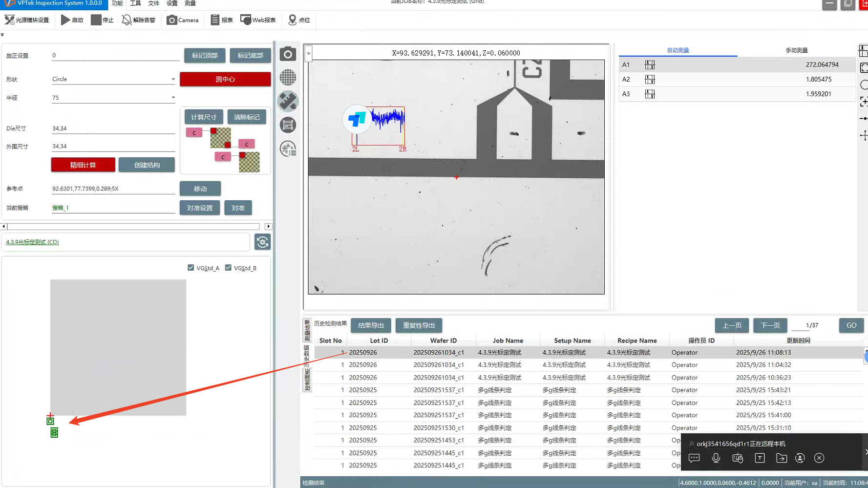
Task: Uncheck the VGStd_A checkbox
Action: 191,268
